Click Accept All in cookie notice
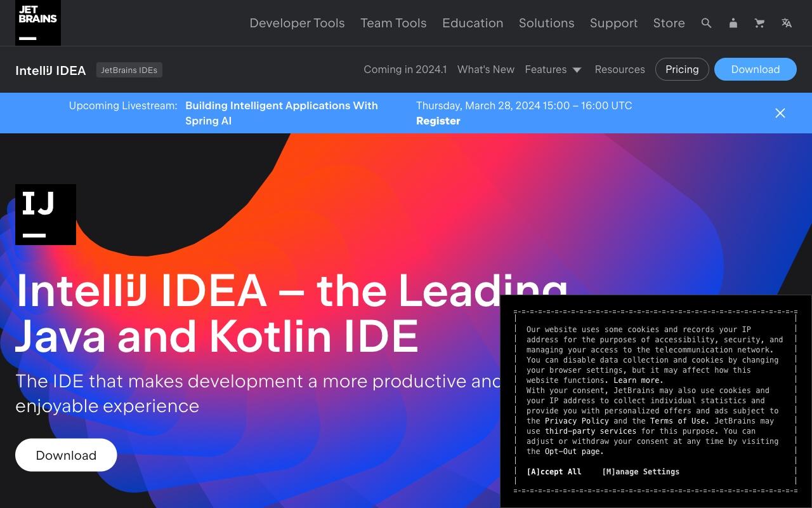This screenshot has height=508, width=812. click(554, 472)
